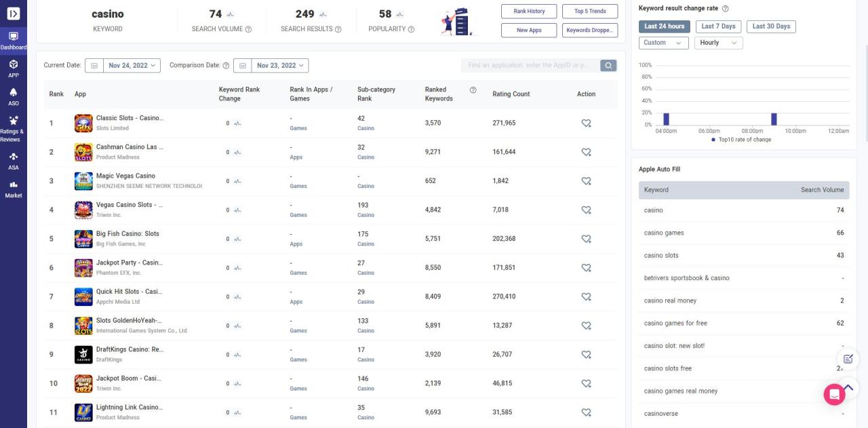Screen dimensions: 868x428
Task: Open the Market sidebar icon
Action: (14, 188)
